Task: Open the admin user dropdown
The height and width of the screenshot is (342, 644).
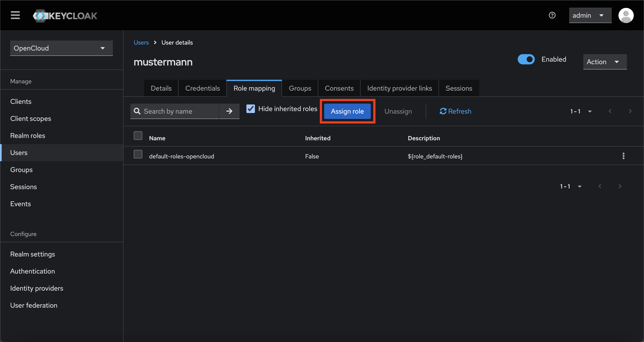Action: [590, 15]
